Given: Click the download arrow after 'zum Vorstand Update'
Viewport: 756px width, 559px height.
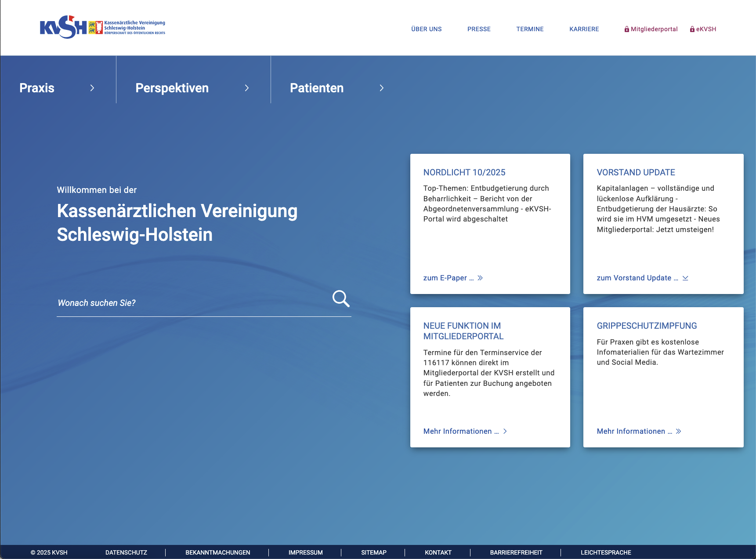Looking at the screenshot, I should point(685,278).
